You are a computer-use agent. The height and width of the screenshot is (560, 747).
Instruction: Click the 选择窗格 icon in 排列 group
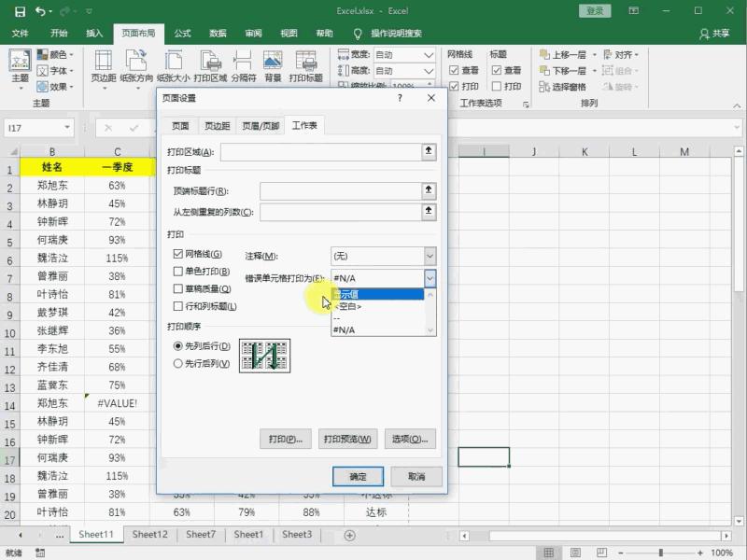(x=571, y=85)
